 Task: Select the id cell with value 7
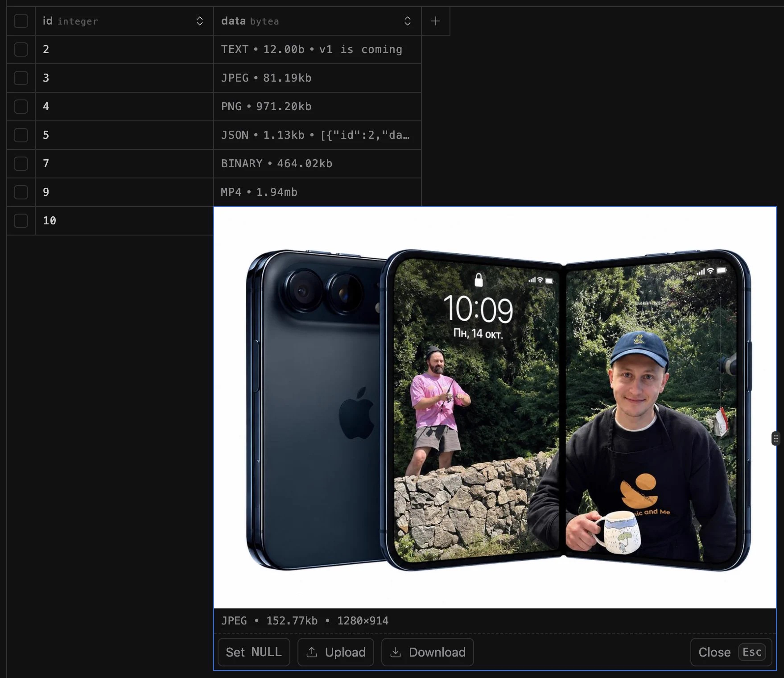[124, 164]
